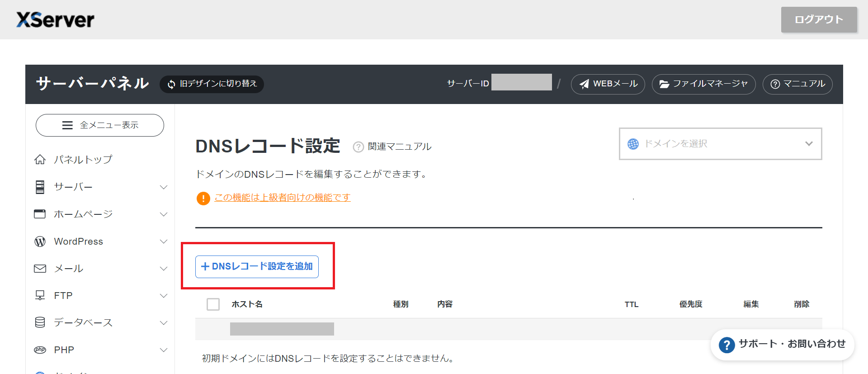This screenshot has width=868, height=374.
Task: Open the ドメインを選択 dropdown
Action: [x=720, y=144]
